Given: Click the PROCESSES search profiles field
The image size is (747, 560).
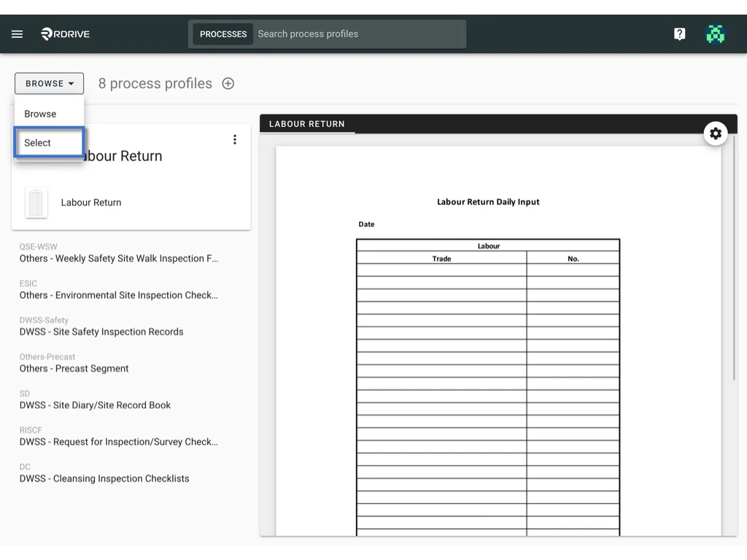Looking at the screenshot, I should 357,34.
